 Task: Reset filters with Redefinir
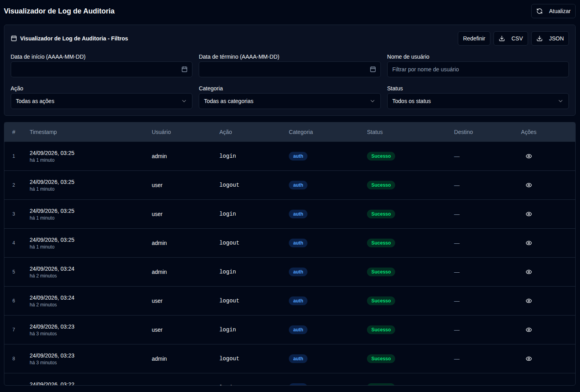click(x=474, y=38)
